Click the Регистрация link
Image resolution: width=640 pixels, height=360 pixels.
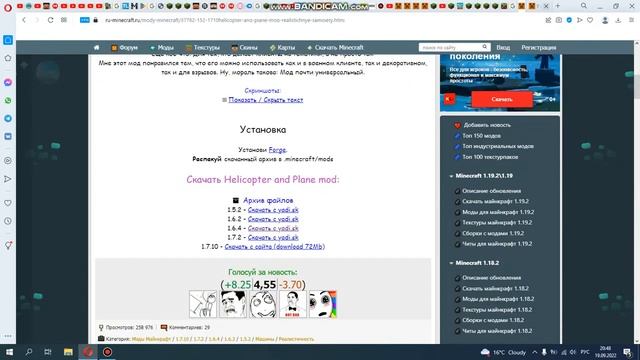coord(538,47)
